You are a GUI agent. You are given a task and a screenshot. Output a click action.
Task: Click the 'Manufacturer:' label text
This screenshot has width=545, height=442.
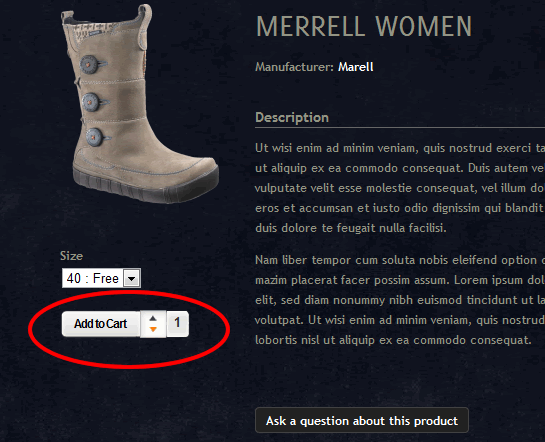tap(294, 67)
